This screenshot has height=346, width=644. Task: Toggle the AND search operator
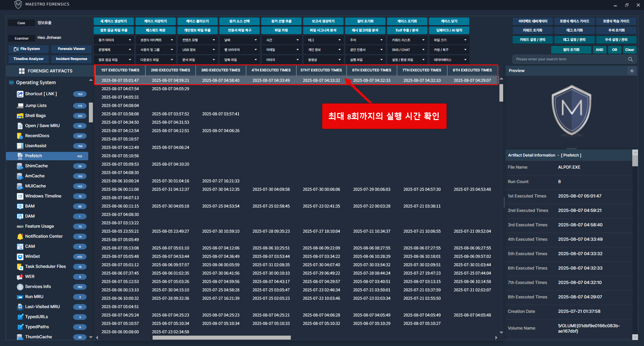point(599,50)
